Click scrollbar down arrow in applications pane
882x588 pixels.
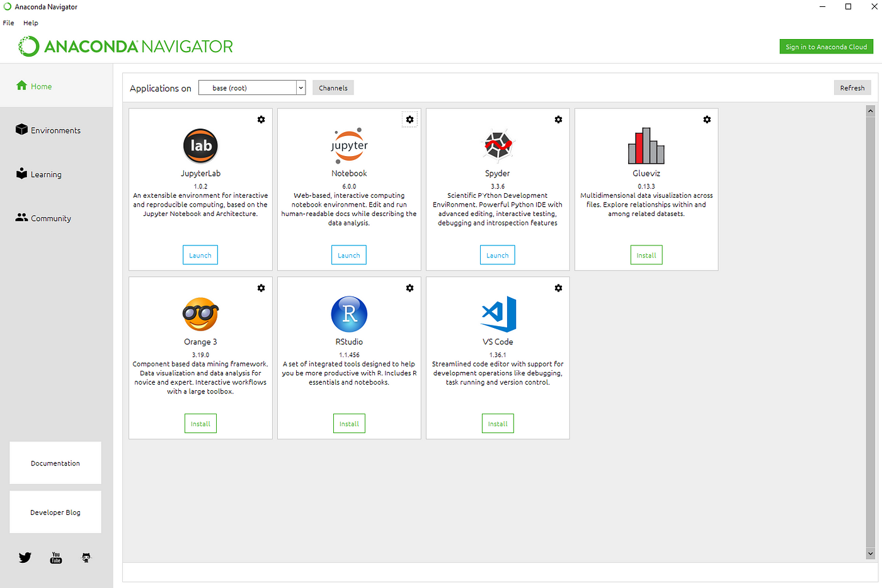tap(870, 554)
